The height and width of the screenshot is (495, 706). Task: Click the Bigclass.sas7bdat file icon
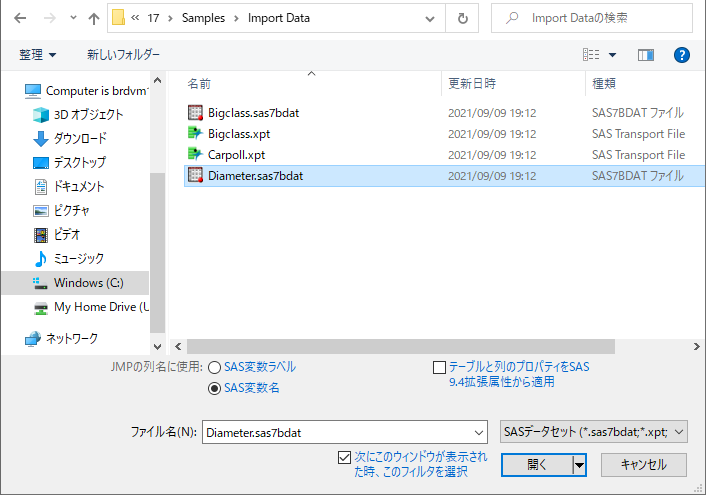coord(195,113)
